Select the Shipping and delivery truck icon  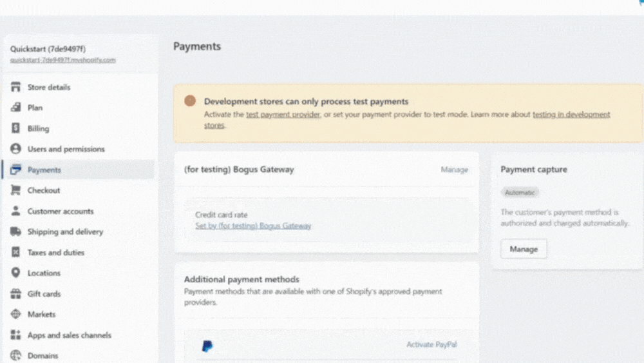tap(15, 231)
